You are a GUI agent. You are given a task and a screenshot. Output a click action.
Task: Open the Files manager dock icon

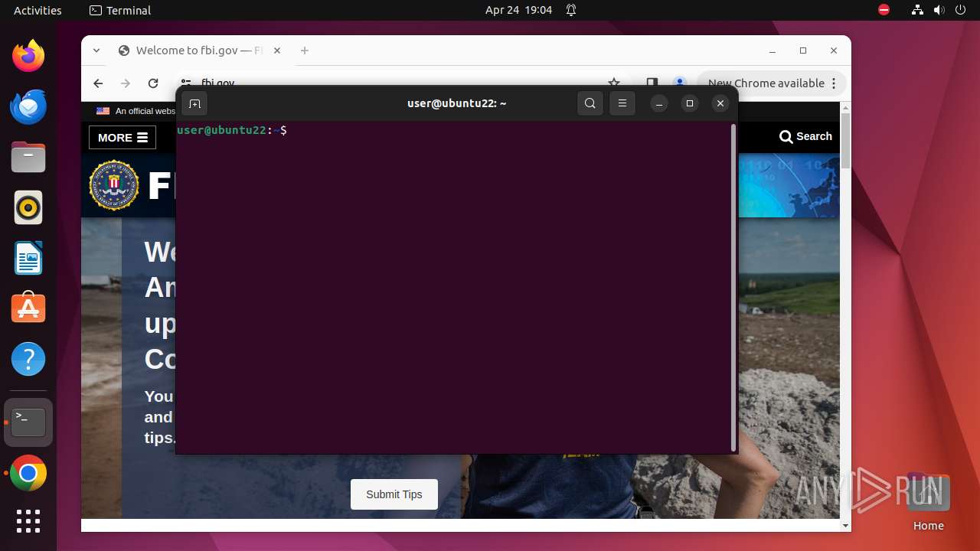coord(28,157)
